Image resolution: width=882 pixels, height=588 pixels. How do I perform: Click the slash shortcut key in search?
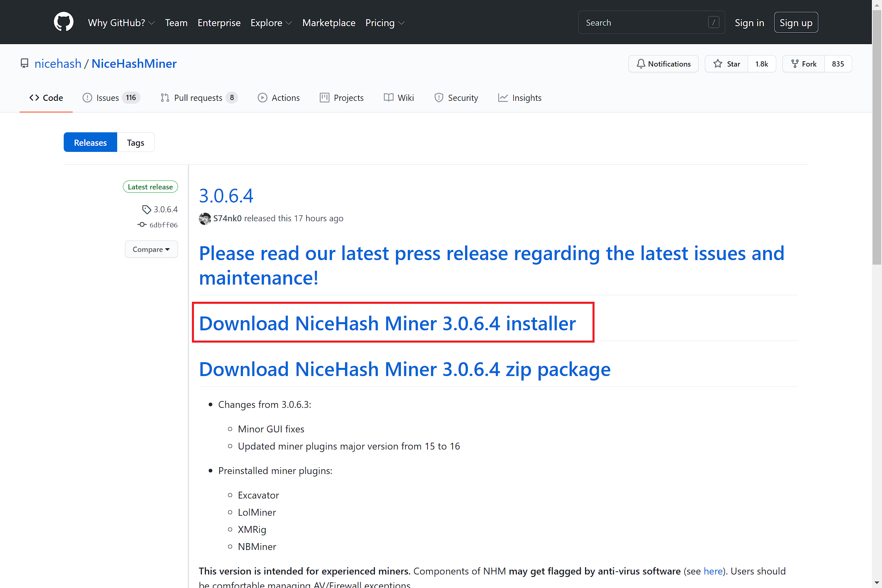[714, 22]
